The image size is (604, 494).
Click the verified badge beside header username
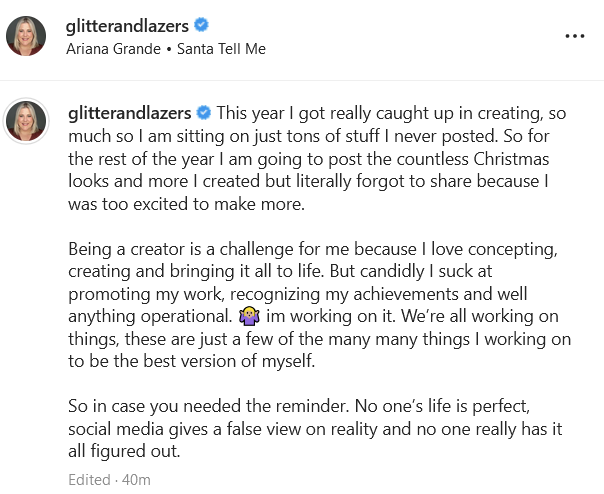[x=201, y=25]
